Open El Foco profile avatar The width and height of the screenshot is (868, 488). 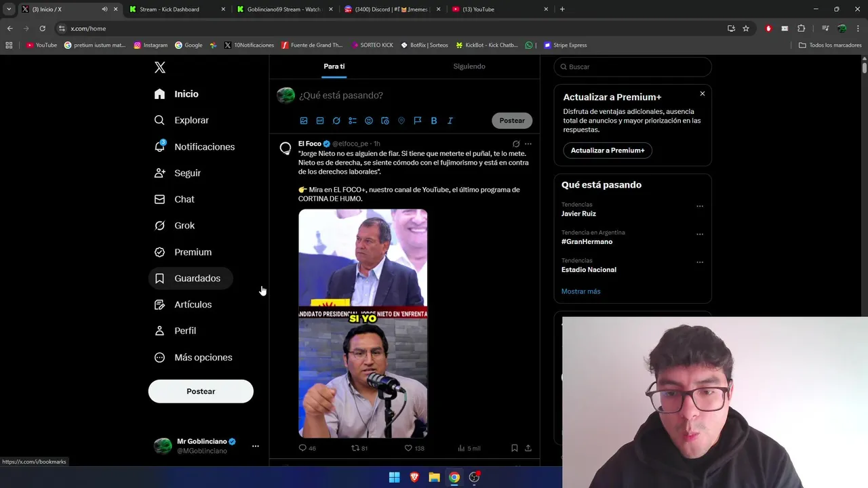[285, 148]
